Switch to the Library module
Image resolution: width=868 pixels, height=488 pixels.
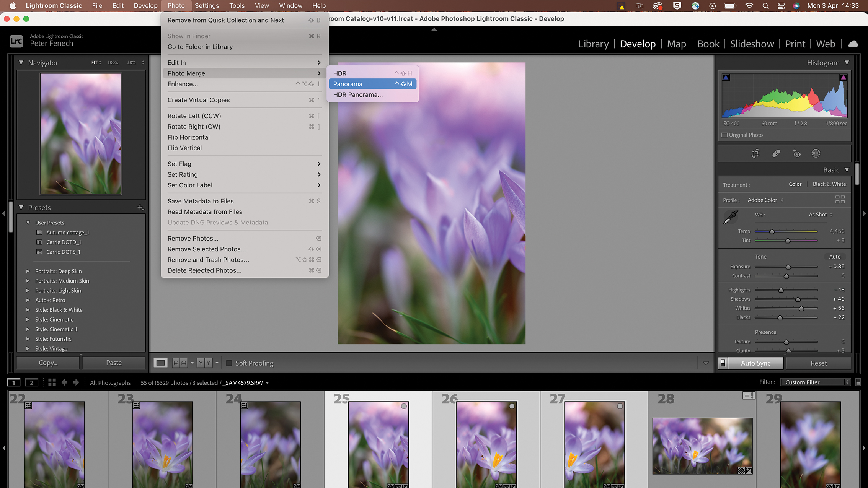(x=593, y=44)
